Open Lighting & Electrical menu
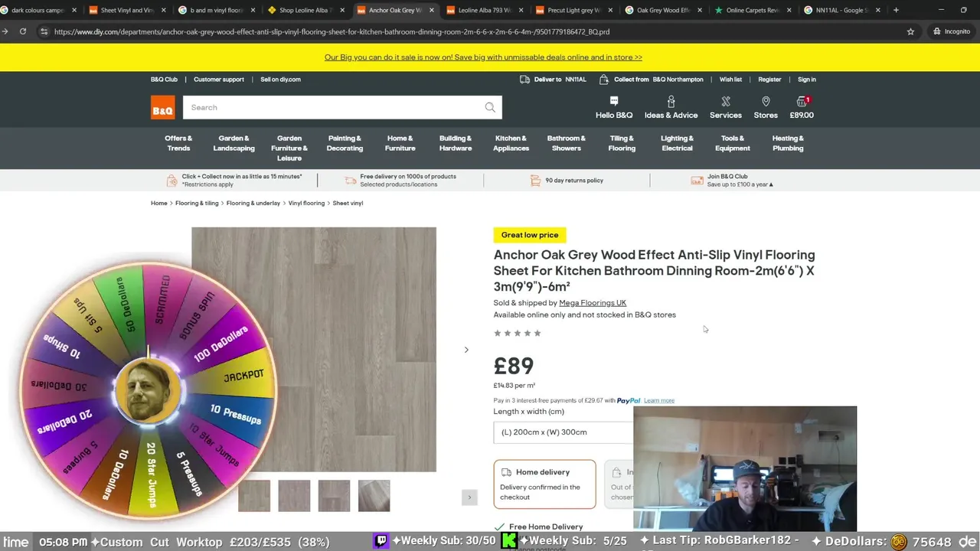This screenshot has width=980, height=551. pyautogui.click(x=677, y=143)
